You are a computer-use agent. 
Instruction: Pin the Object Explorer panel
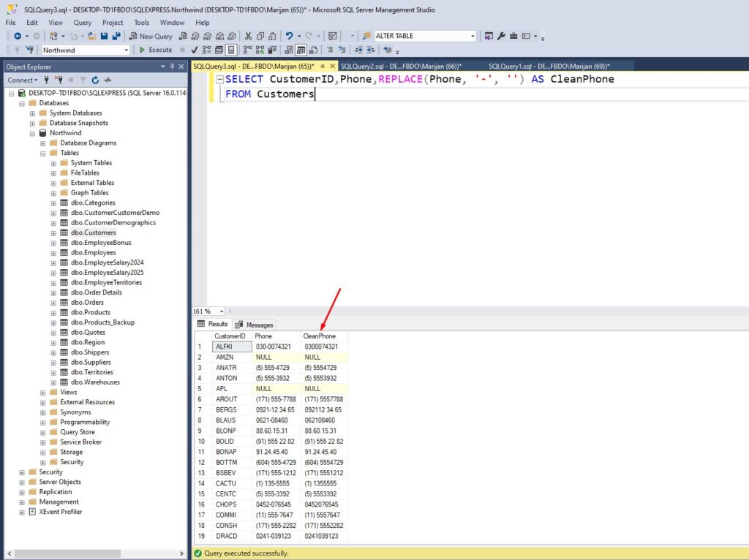pyautogui.click(x=172, y=67)
